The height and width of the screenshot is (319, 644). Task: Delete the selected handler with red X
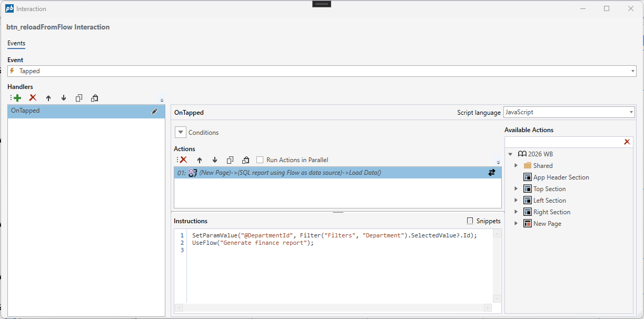(x=33, y=98)
